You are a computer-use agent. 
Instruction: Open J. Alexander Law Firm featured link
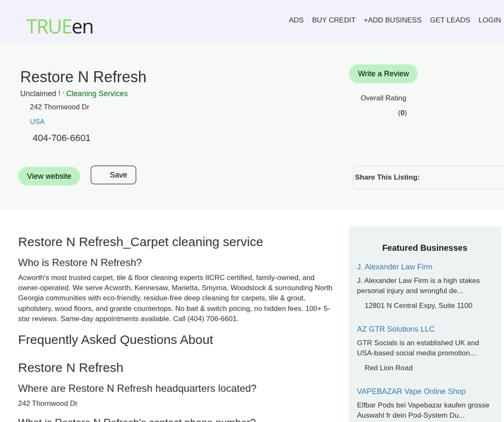394,267
